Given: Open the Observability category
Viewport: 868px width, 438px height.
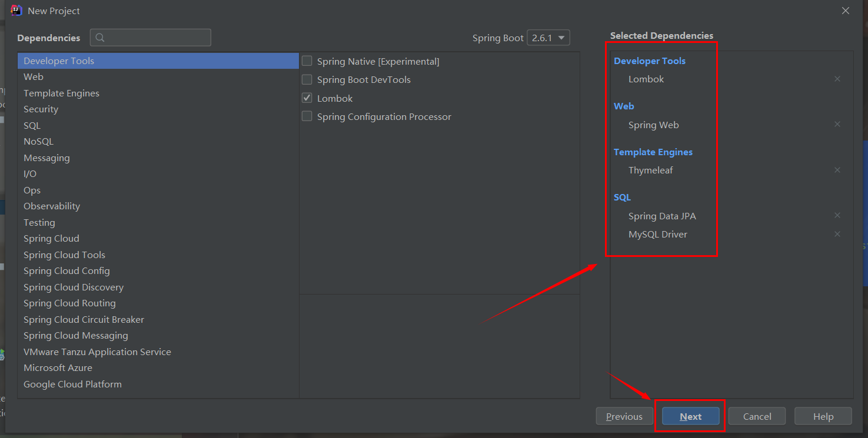Looking at the screenshot, I should [x=158, y=206].
